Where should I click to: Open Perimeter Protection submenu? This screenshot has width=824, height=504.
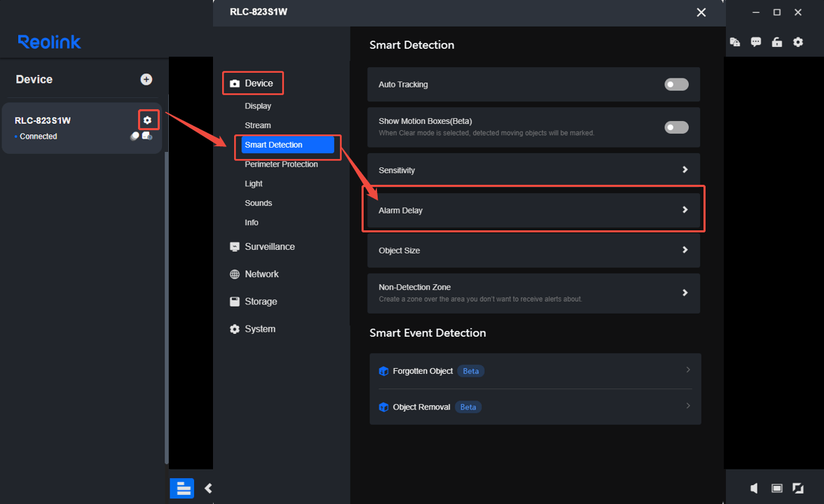(281, 164)
